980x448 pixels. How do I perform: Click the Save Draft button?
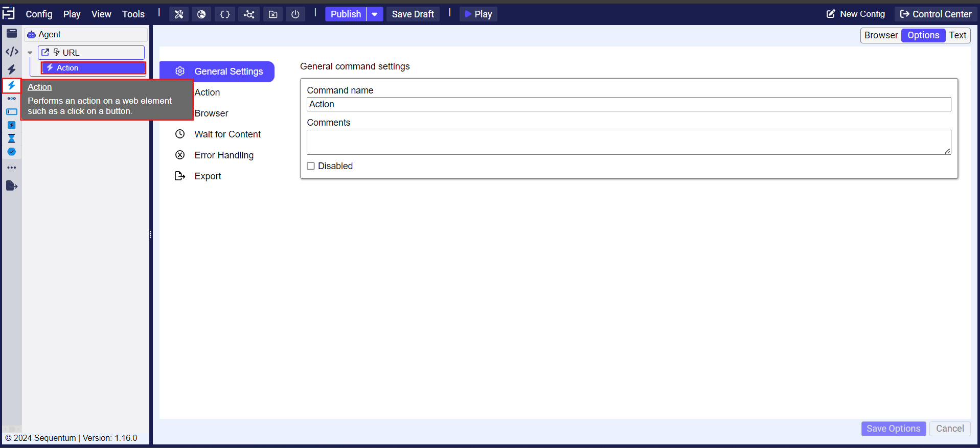413,14
